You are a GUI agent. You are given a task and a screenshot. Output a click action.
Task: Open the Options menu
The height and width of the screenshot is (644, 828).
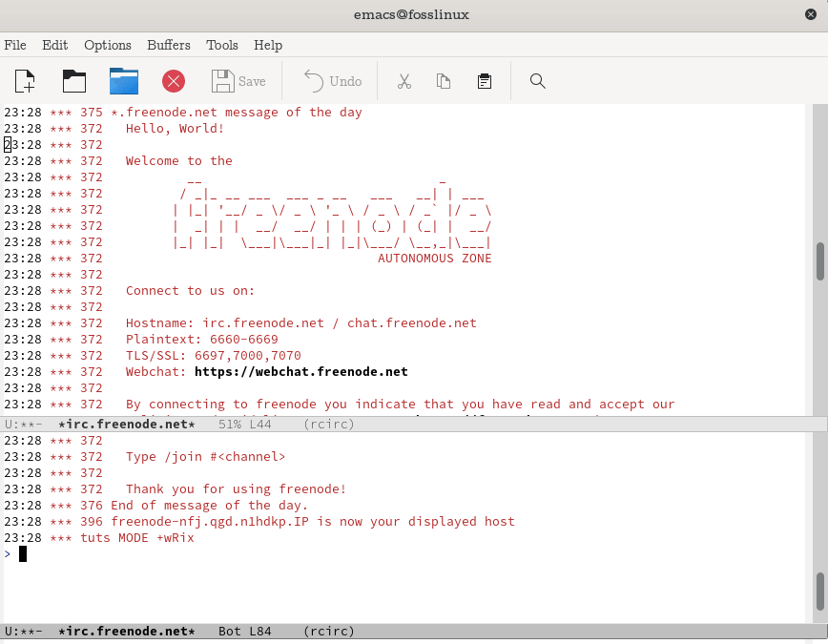[107, 45]
